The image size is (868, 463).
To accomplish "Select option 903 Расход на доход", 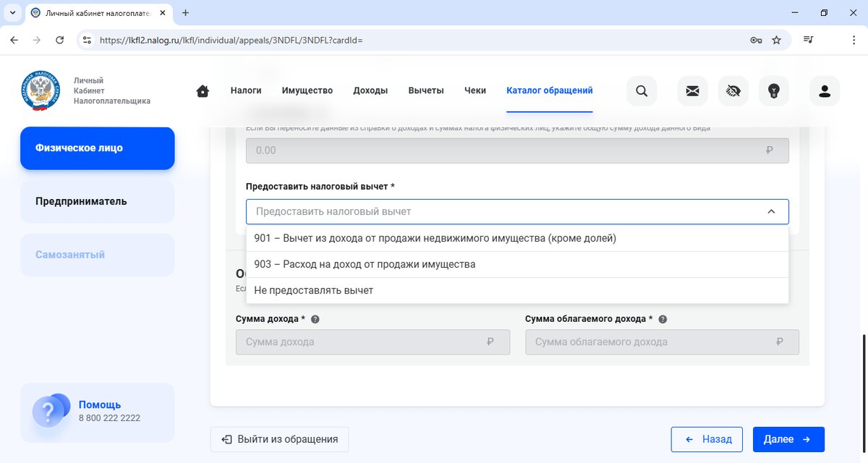I will point(517,264).
